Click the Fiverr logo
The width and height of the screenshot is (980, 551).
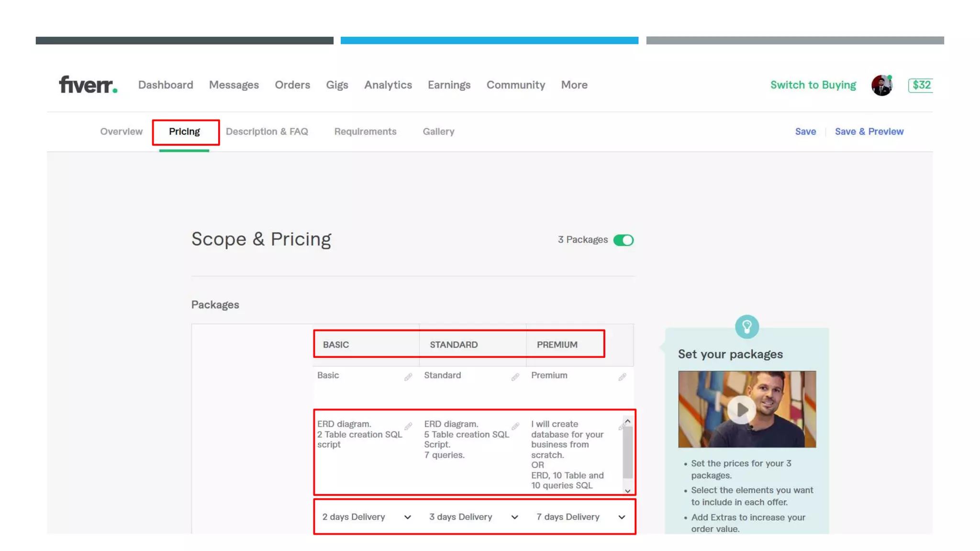88,85
